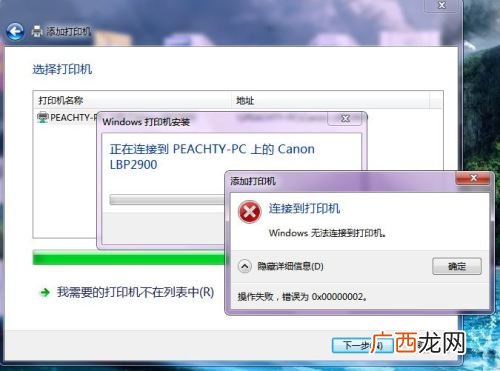Sort by 打印机名称 column header

[132, 100]
